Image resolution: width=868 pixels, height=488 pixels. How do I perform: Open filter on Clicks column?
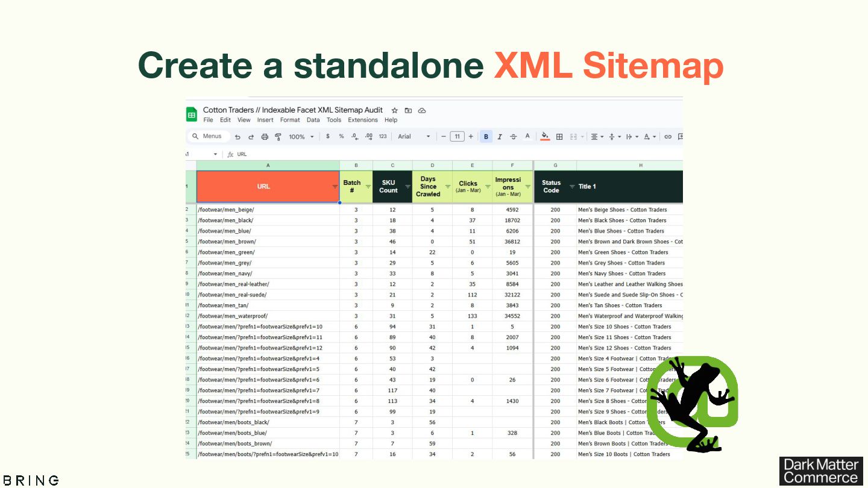point(488,187)
